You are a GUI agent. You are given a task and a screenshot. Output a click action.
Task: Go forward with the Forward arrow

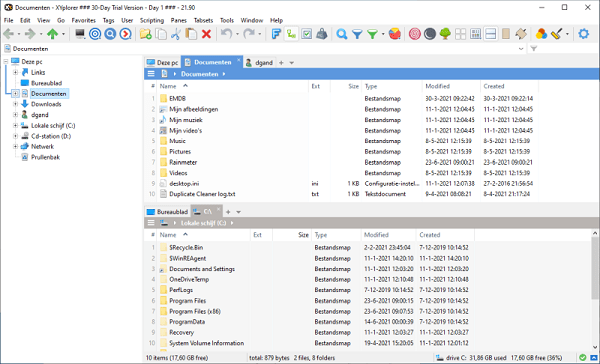pyautogui.click(x=30, y=34)
